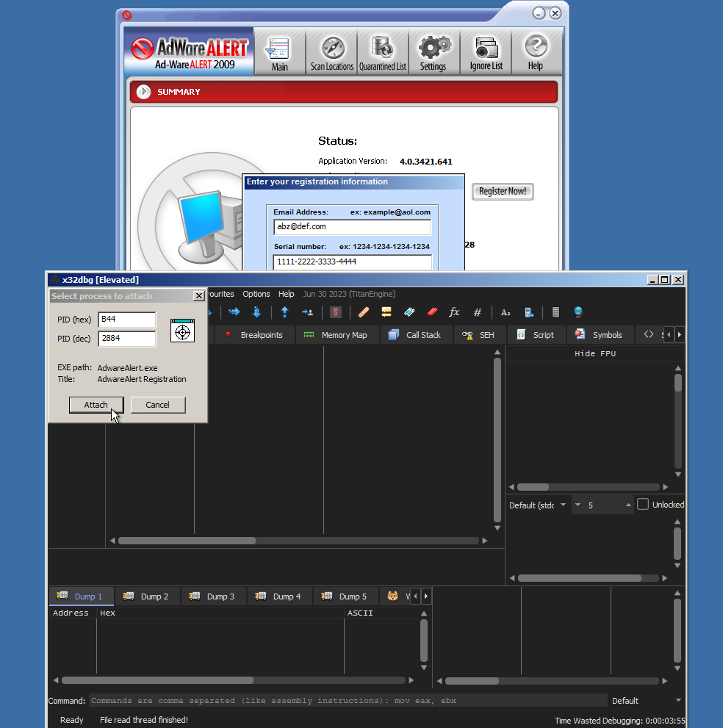Click the dump pane vertical scrollbar
The width and height of the screenshot is (723, 728).
423,641
